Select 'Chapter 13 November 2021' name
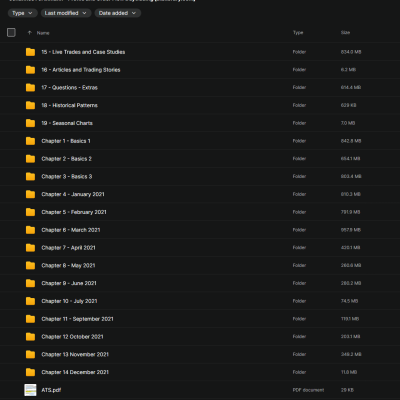Viewport: 400px width, 400px height. click(x=75, y=354)
